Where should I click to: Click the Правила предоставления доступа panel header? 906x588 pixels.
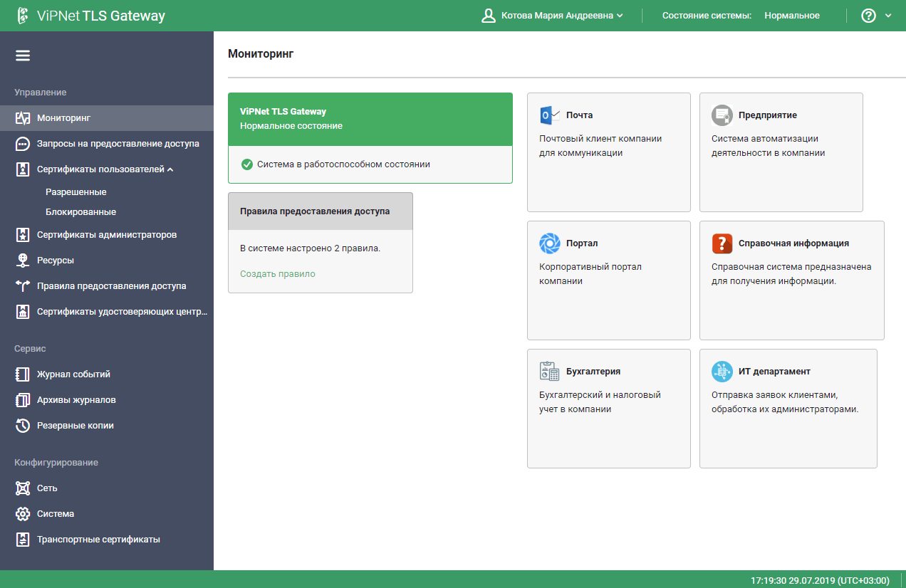(321, 211)
